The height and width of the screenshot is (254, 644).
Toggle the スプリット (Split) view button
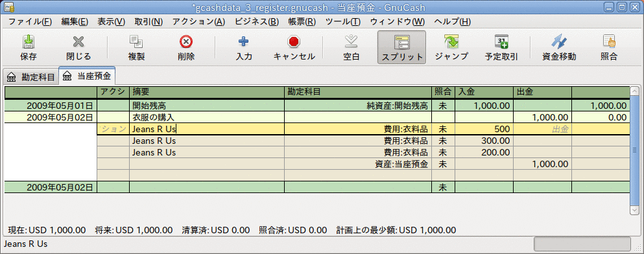tap(401, 47)
